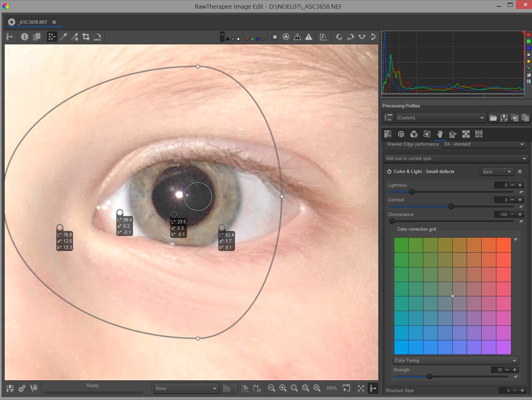Toggle before/after view icon

[36, 37]
